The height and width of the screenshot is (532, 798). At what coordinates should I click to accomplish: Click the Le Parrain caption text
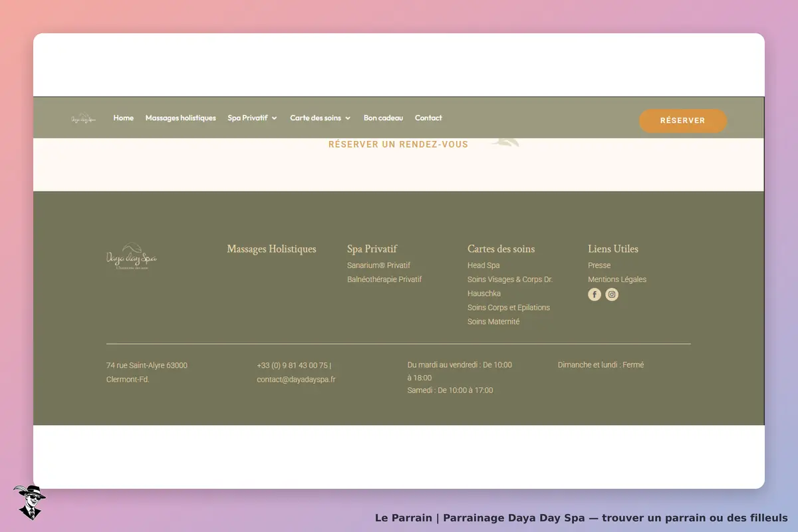tap(581, 517)
